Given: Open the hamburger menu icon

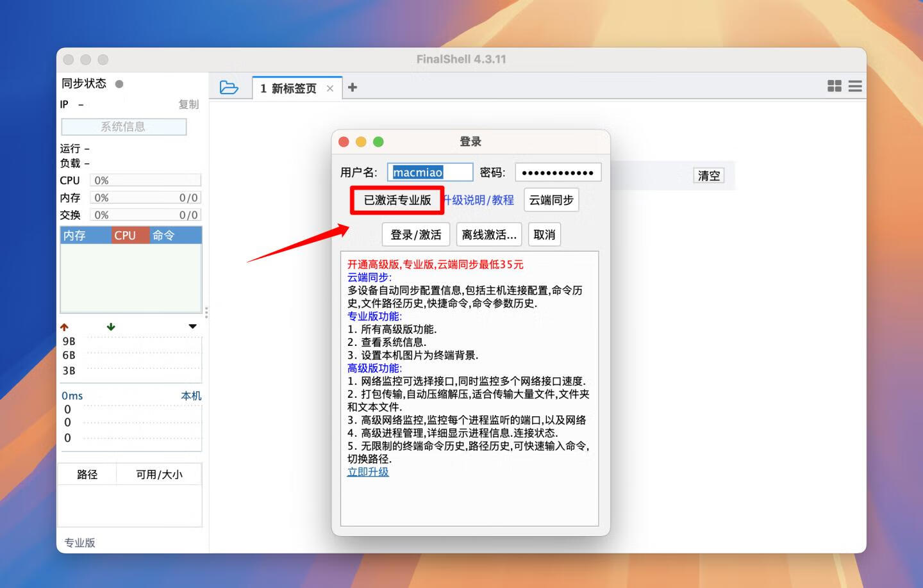Looking at the screenshot, I should click(x=855, y=86).
